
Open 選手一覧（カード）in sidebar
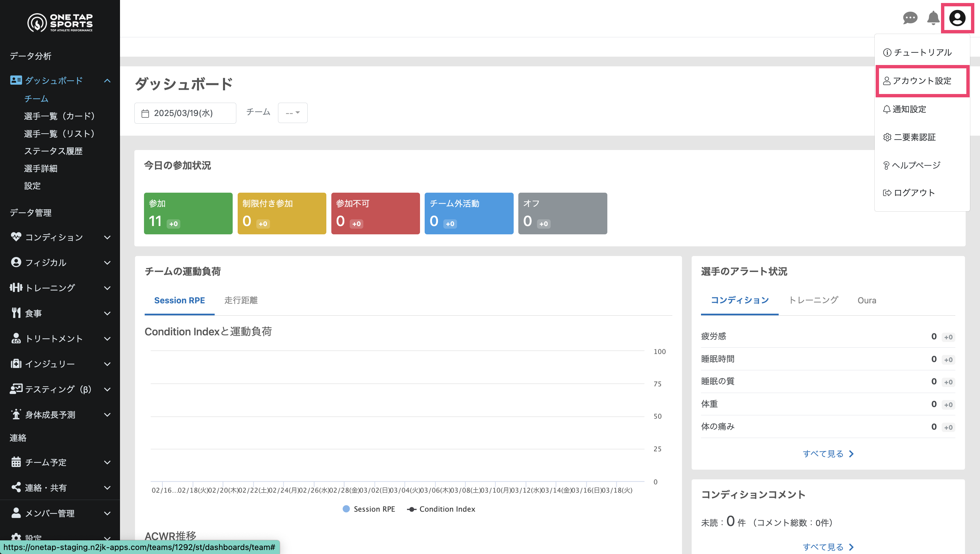[59, 116]
